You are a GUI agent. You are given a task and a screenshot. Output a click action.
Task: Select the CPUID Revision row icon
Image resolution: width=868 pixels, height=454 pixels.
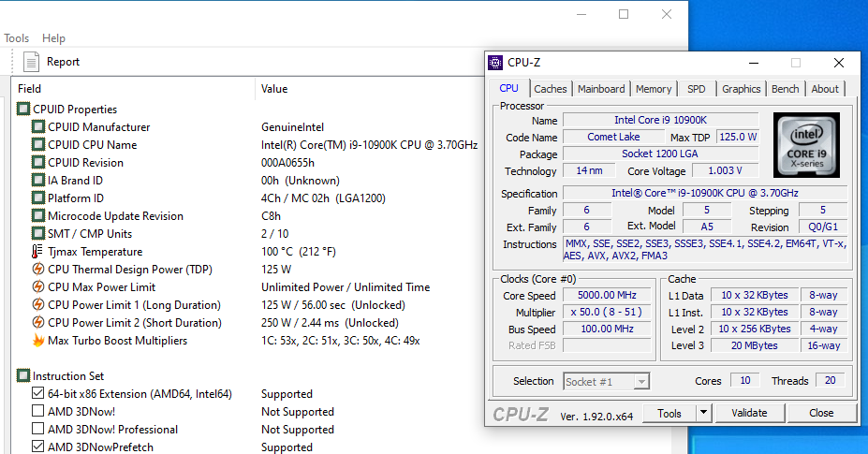[38, 162]
